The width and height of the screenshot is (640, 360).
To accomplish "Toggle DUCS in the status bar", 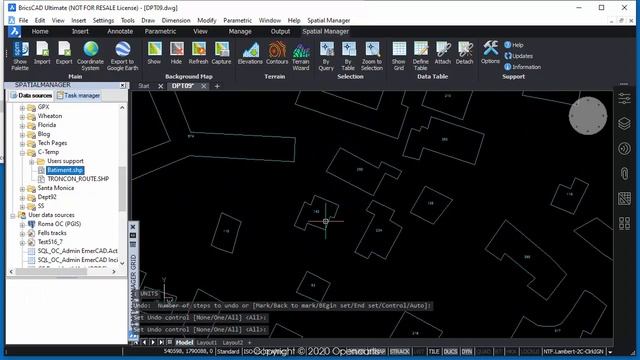I will pos(450,351).
